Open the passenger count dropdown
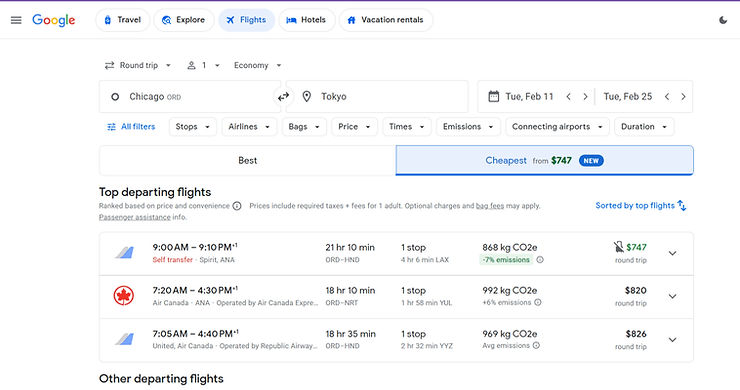 [204, 65]
